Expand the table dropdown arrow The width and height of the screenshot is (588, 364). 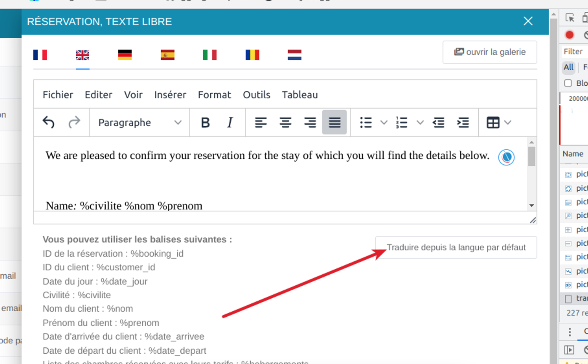pos(508,123)
